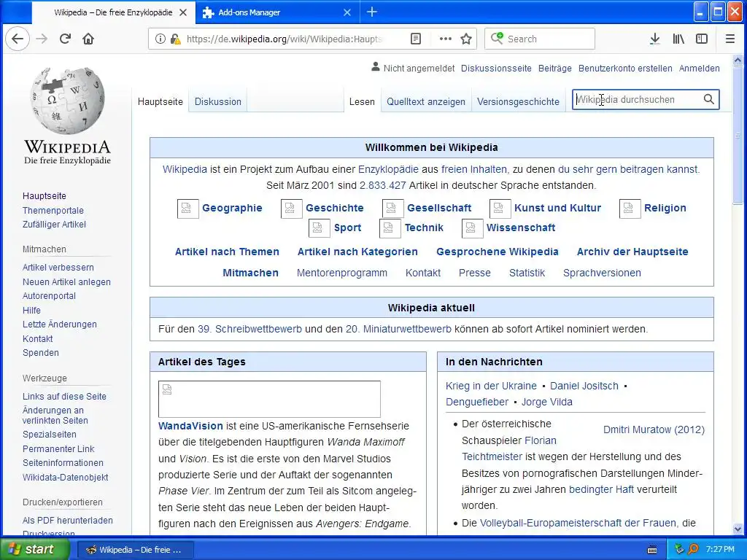The image size is (747, 560).
Task: Click the search engine icon in Search box
Action: point(497,38)
